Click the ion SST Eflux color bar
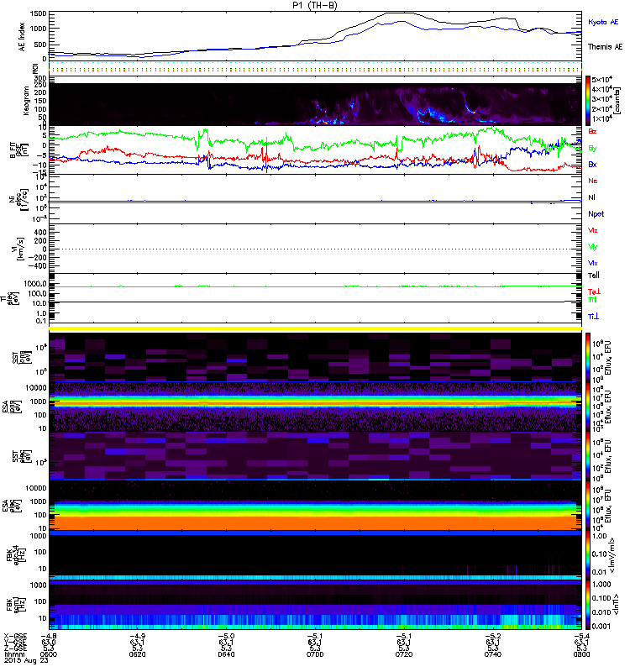 [588, 357]
